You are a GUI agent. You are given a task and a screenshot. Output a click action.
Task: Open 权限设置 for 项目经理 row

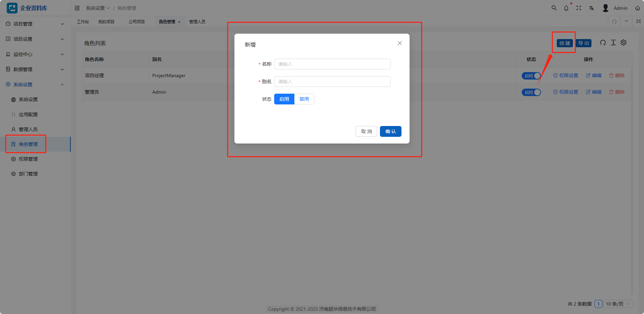tap(566, 75)
